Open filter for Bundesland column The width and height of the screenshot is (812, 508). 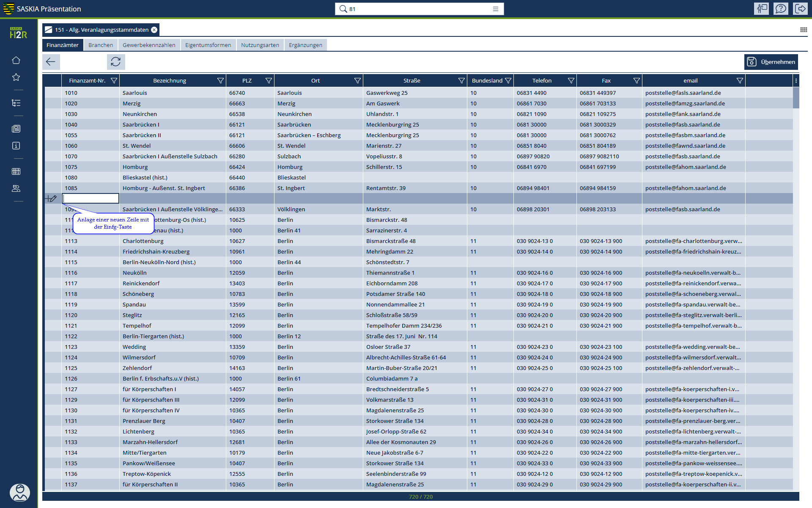[x=508, y=80]
